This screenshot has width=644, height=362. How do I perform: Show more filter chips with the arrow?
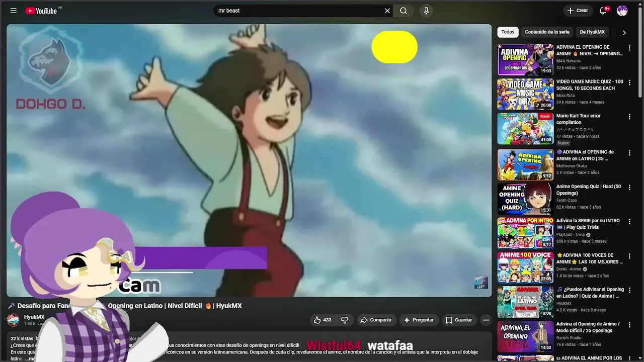point(624,32)
